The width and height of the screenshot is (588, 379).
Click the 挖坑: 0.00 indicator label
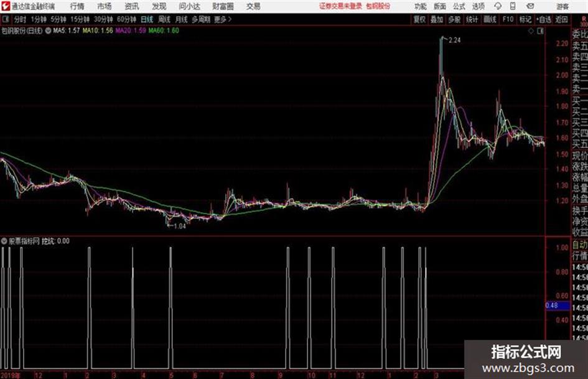55,241
